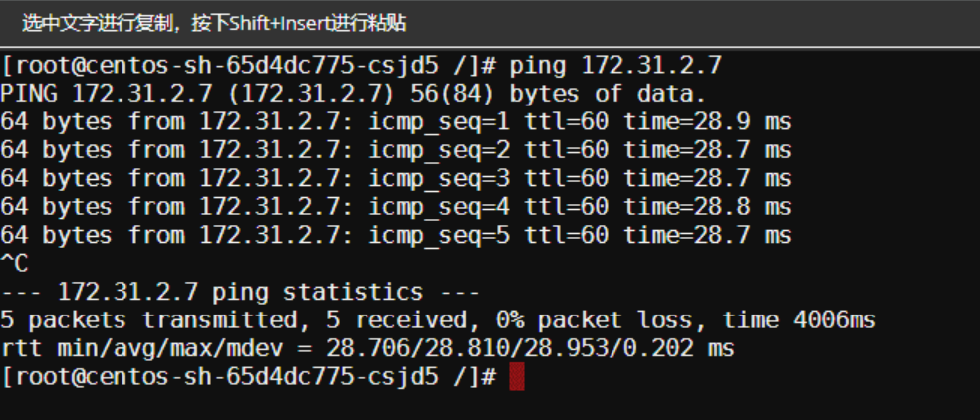Click the 'time=28.8 ms' value
The width and height of the screenshot is (980, 420).
pyautogui.click(x=707, y=207)
